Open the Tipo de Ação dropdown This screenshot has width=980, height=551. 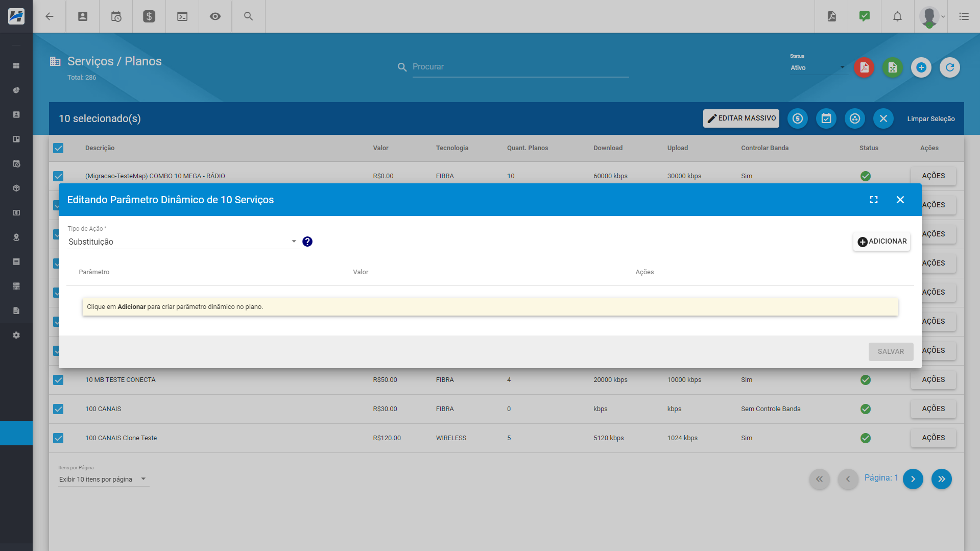pyautogui.click(x=183, y=242)
